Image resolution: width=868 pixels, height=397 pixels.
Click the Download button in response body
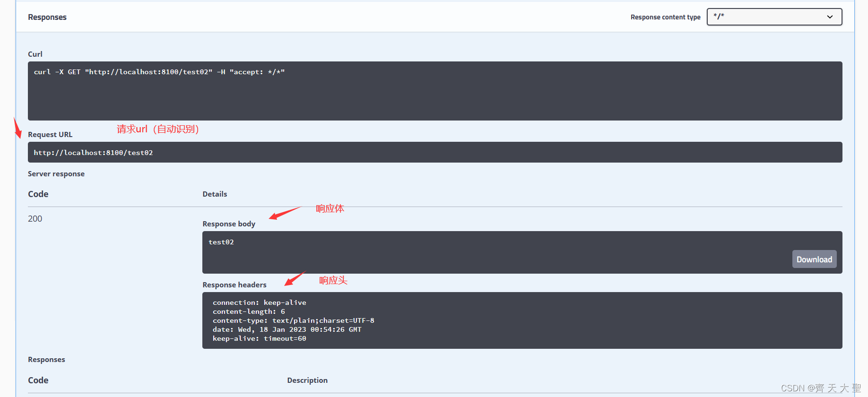pos(814,259)
